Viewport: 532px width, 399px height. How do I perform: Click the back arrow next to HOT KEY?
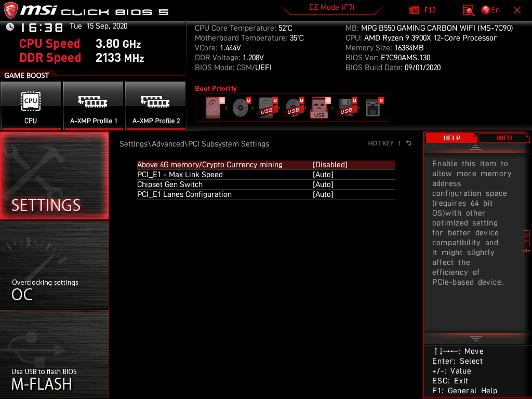(x=409, y=143)
